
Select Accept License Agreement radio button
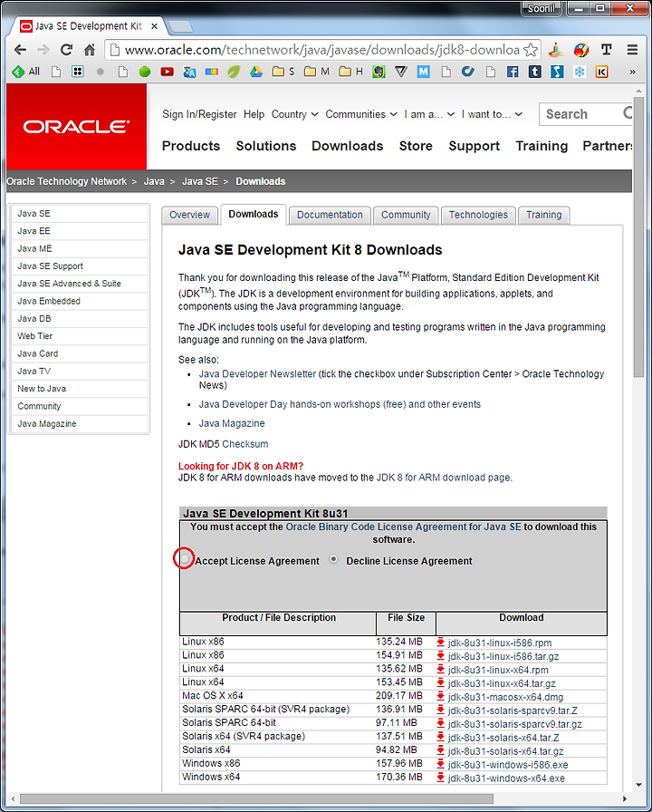click(x=184, y=559)
